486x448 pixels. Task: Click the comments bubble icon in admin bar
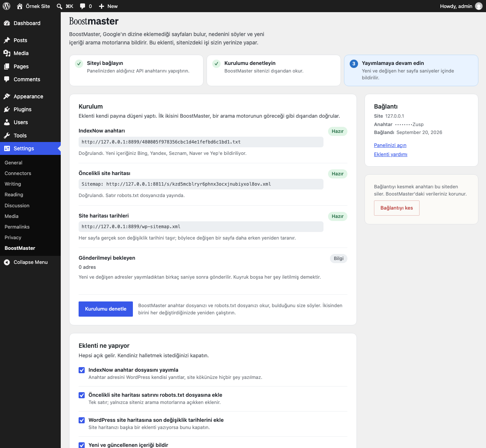(x=83, y=6)
